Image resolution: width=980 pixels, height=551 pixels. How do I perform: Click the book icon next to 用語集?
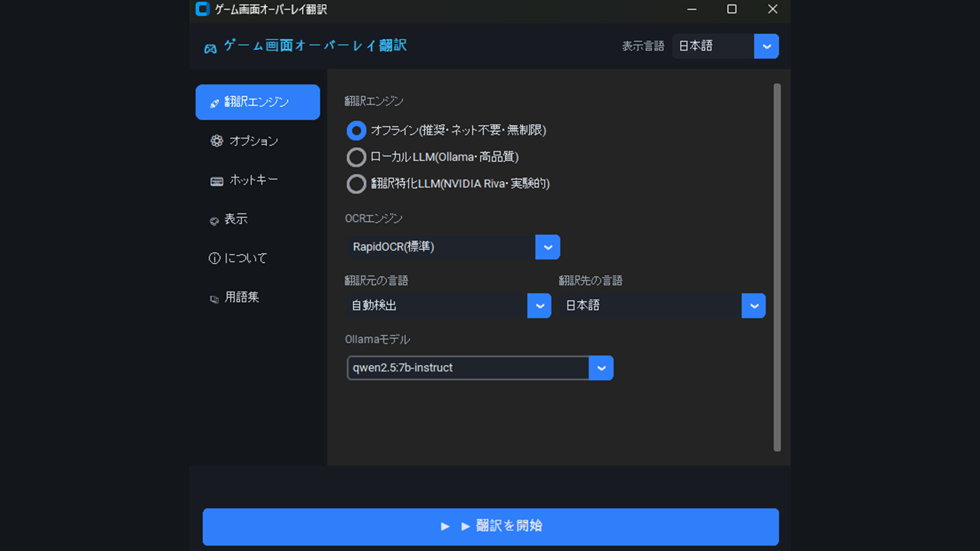tap(214, 299)
